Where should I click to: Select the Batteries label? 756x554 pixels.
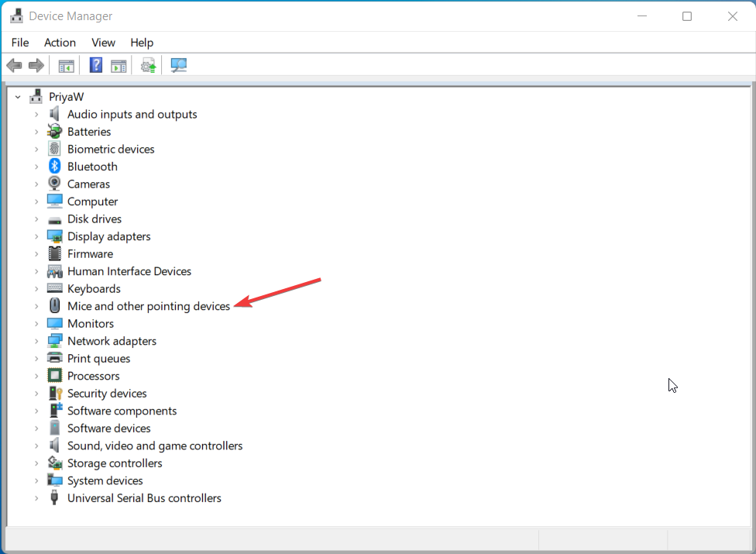[89, 132]
